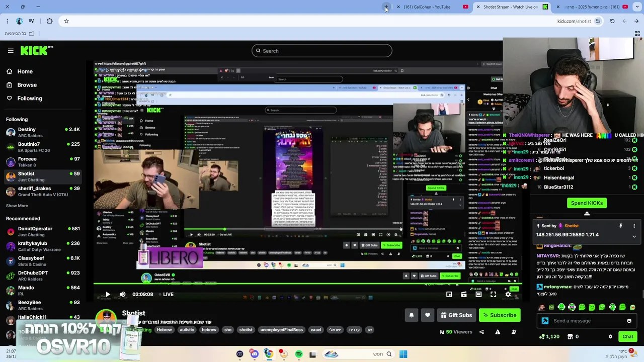Click Spend KICKs button
Viewport: 644px width, 362px height.
pos(587,203)
